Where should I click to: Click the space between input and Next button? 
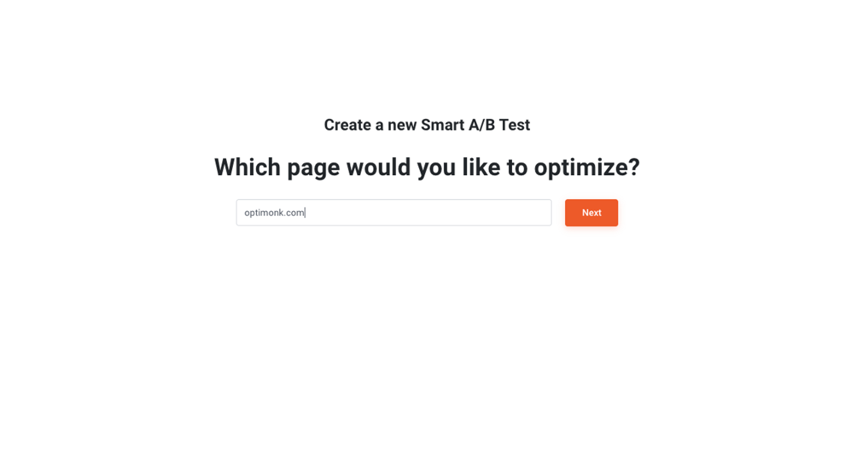(x=558, y=212)
